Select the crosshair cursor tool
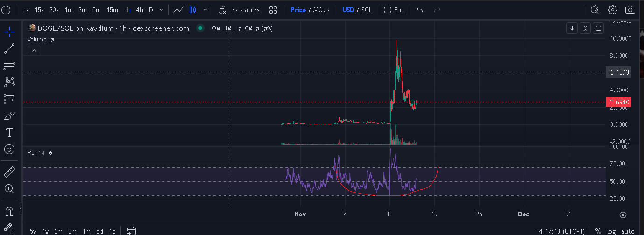Image resolution: width=644 pixels, height=235 pixels. (x=9, y=32)
